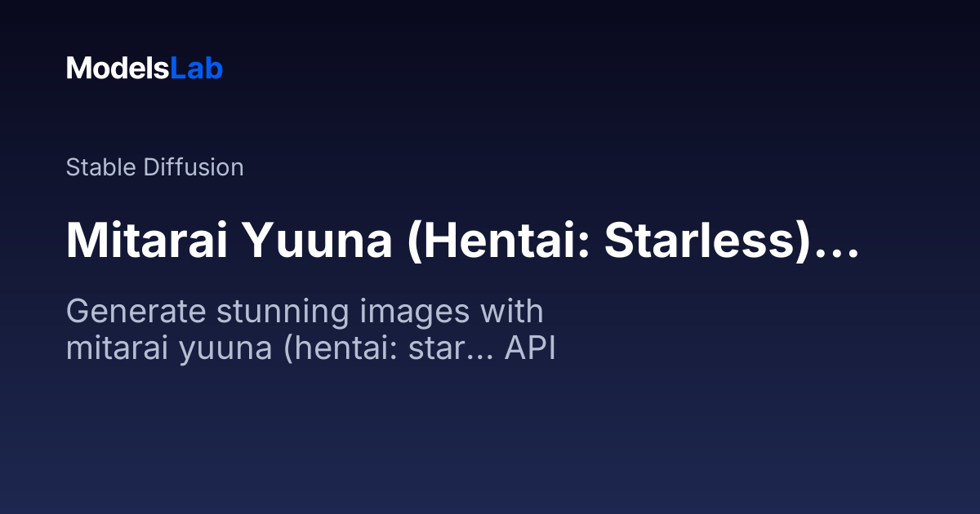Click the "Generate stunning images with" line
Screen dimensions: 980x514
click(x=305, y=312)
